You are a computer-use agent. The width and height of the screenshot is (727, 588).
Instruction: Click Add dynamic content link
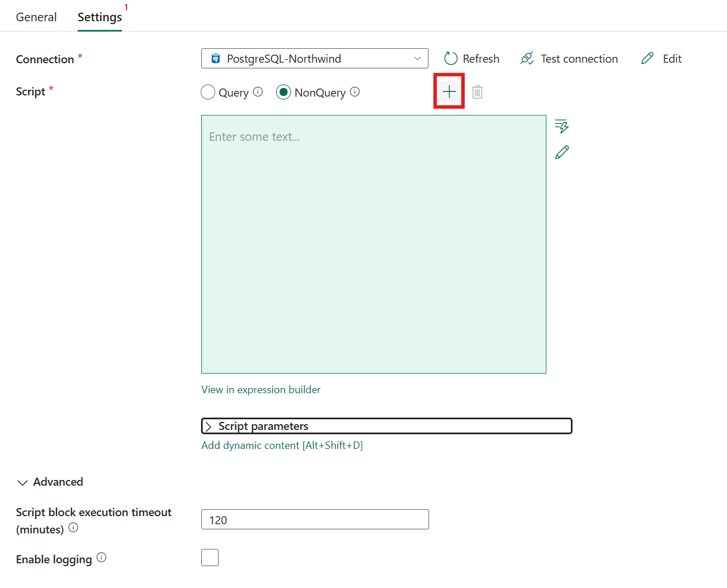(x=282, y=445)
